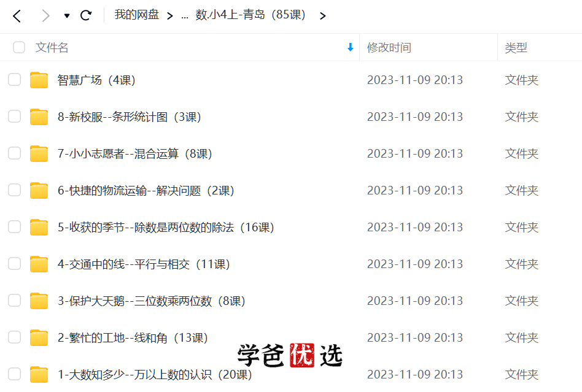Click the folder icon of 6-快捷的物流运输
Viewport: 582px width, 392px height.
(39, 190)
